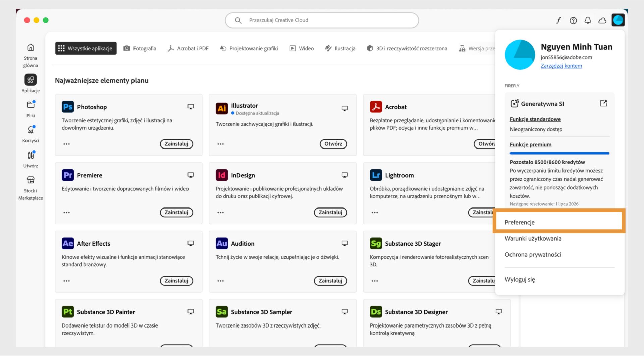Choose Preferencje in profile menu

coord(559,222)
